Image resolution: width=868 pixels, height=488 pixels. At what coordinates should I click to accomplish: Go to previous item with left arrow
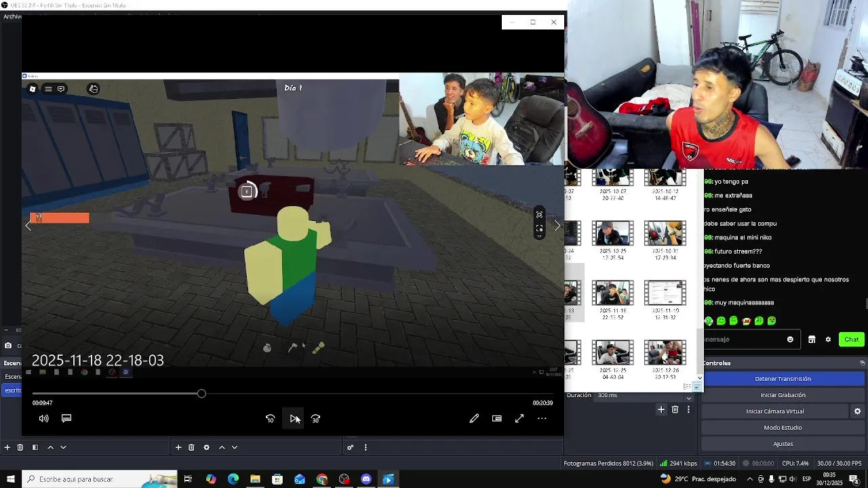pyautogui.click(x=28, y=226)
